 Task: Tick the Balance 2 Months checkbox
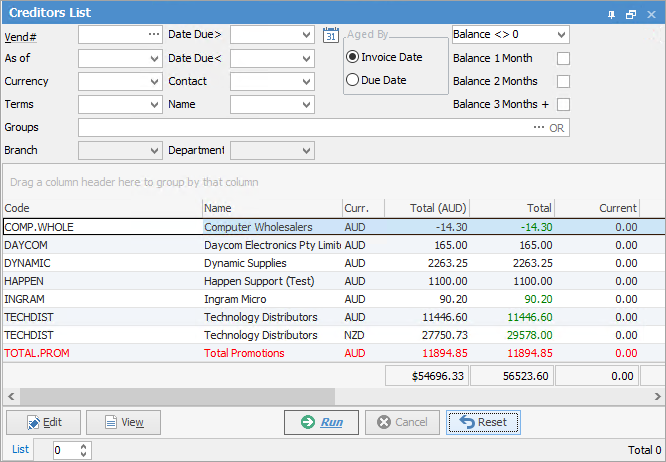563,81
